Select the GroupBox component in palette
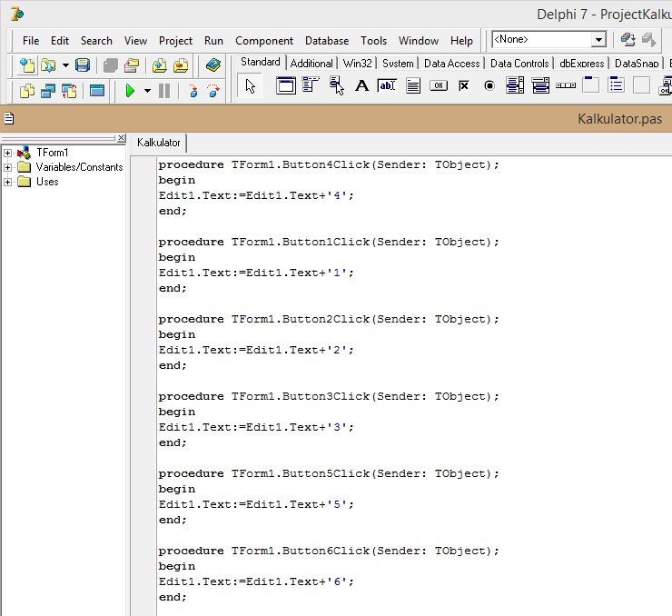Image resolution: width=672 pixels, height=616 pixels. 591,84
